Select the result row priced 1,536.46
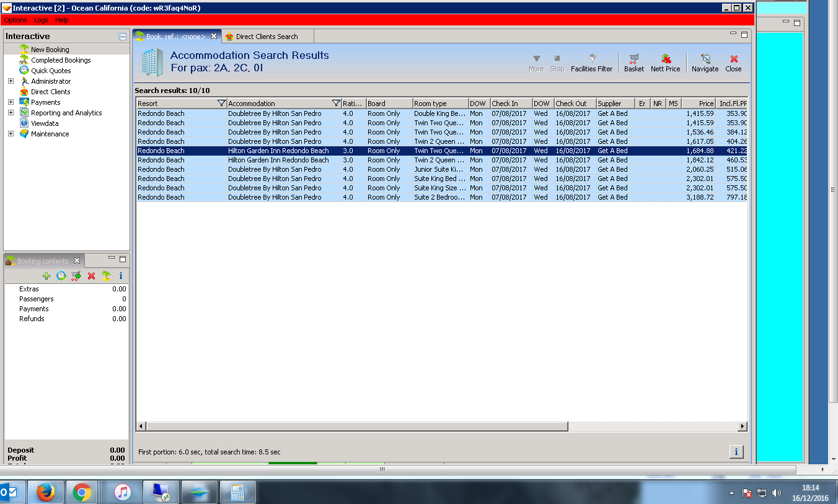838x504 pixels. pos(441,132)
